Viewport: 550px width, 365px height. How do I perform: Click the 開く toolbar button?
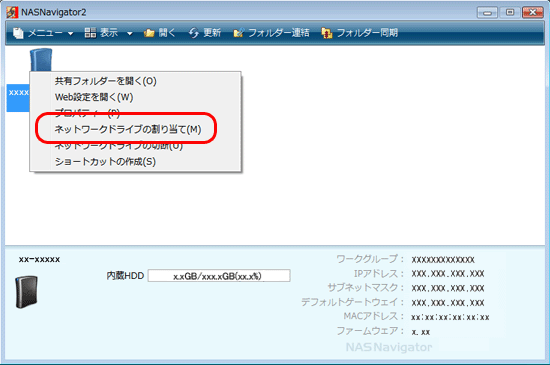[160, 33]
